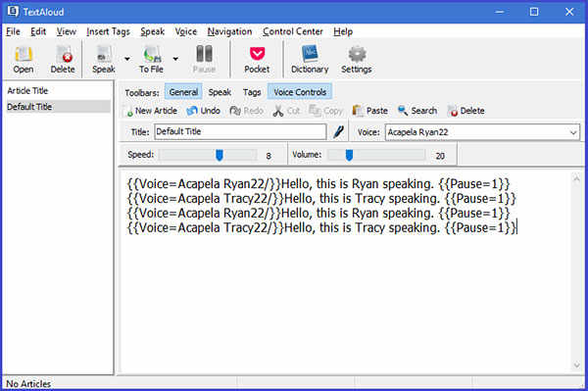Screen dimensions: 588x391
Task: Expand the Speak button dropdown arrow
Action: point(127,59)
